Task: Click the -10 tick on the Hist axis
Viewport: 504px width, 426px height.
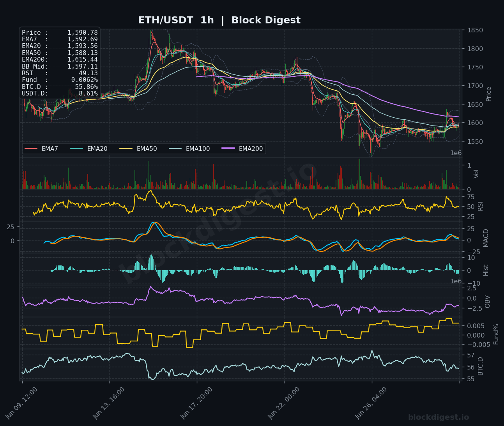Action: pos(473,283)
